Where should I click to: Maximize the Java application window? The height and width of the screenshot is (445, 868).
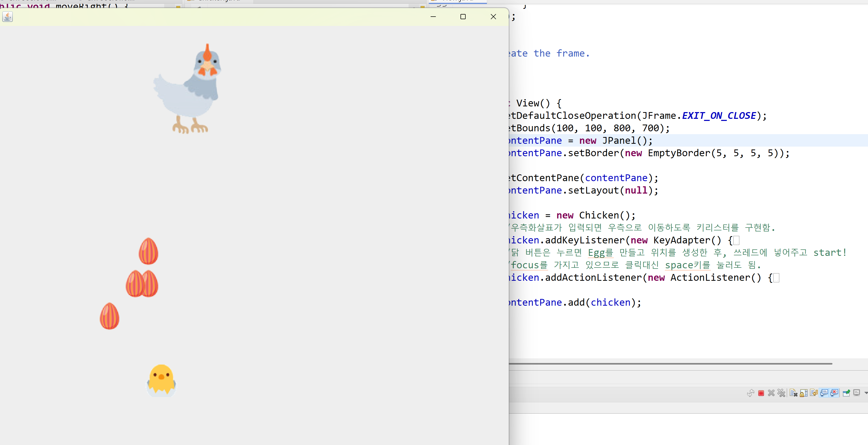[x=463, y=17]
